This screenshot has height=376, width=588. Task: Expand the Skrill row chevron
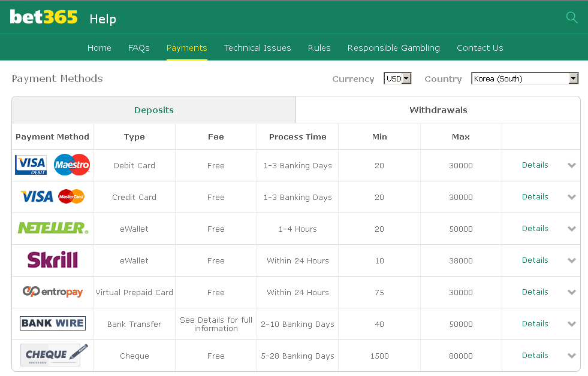(x=571, y=260)
